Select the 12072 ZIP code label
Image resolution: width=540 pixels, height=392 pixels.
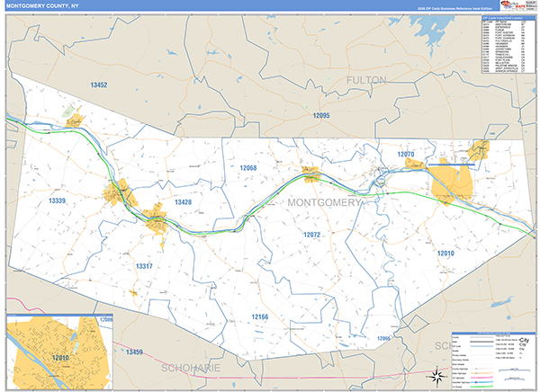point(311,235)
